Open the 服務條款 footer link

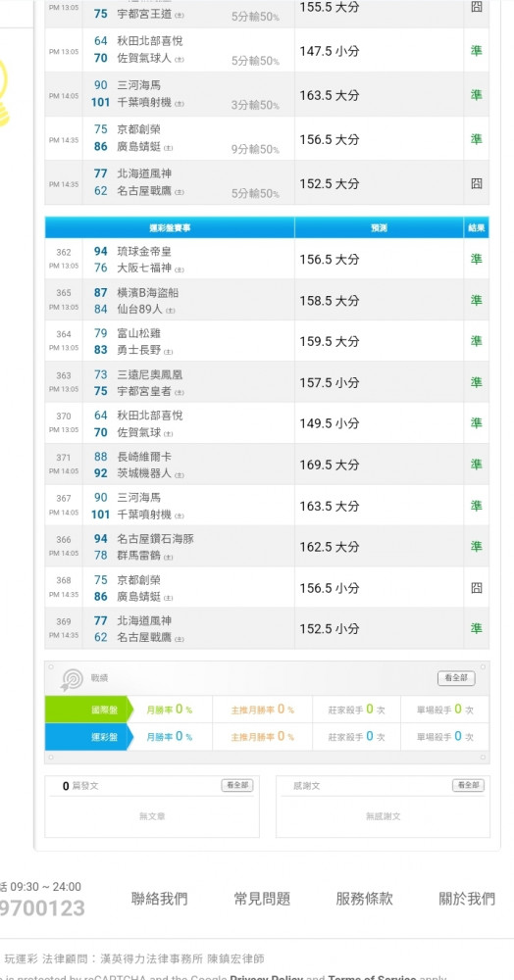point(365,899)
